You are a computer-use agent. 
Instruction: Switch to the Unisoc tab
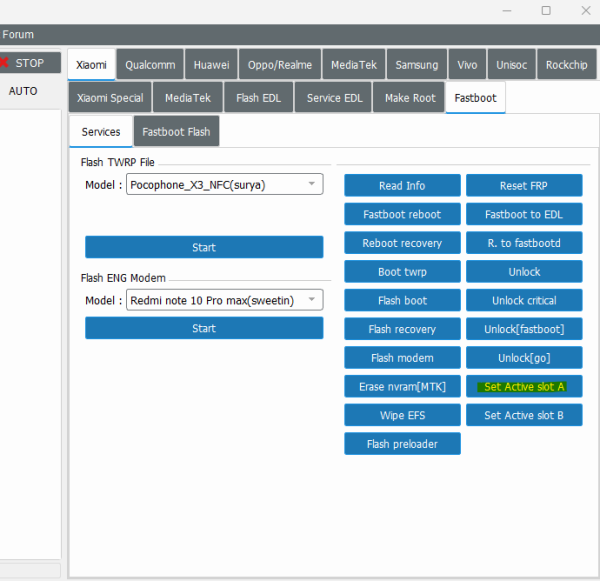point(512,65)
